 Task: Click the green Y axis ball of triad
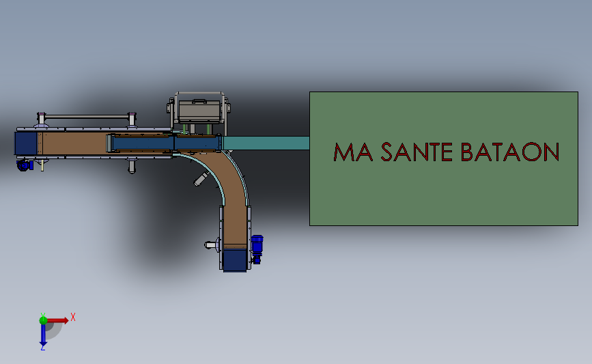[43, 320]
